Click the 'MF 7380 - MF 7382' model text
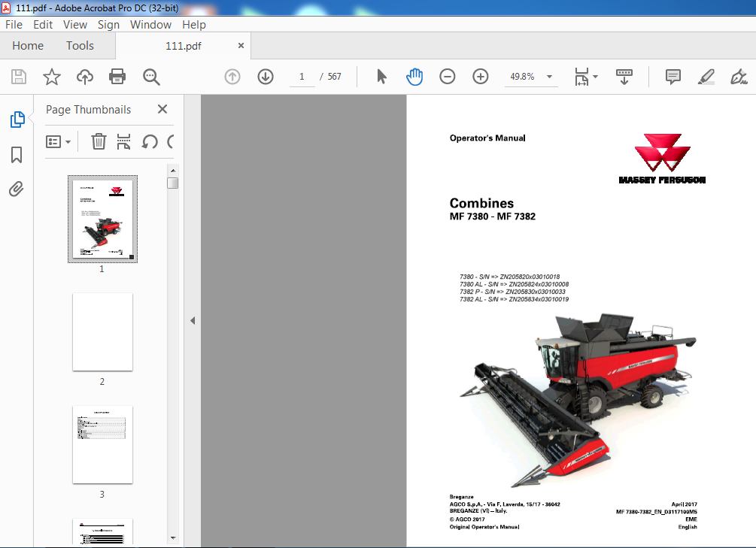This screenshot has height=548, width=756. coord(492,216)
